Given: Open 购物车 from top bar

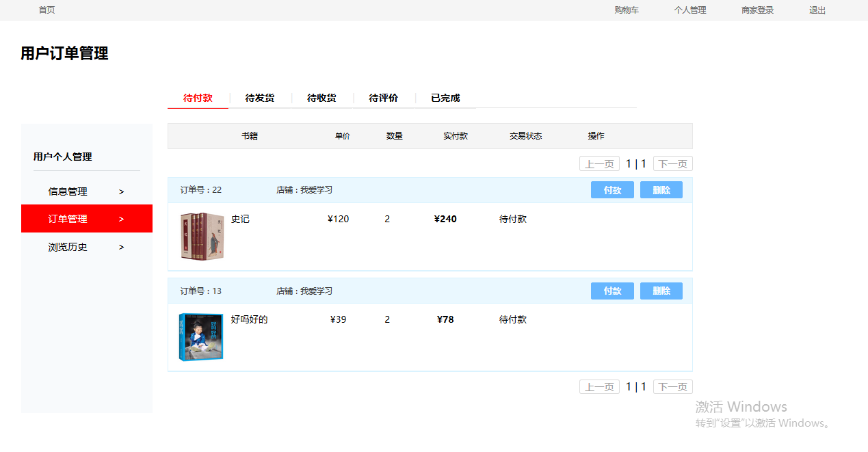Looking at the screenshot, I should click(627, 10).
